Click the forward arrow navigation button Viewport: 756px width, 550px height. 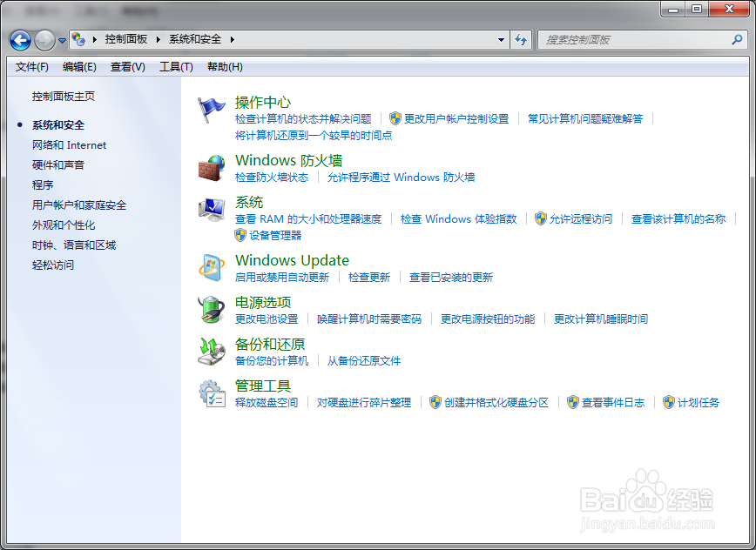click(x=44, y=40)
